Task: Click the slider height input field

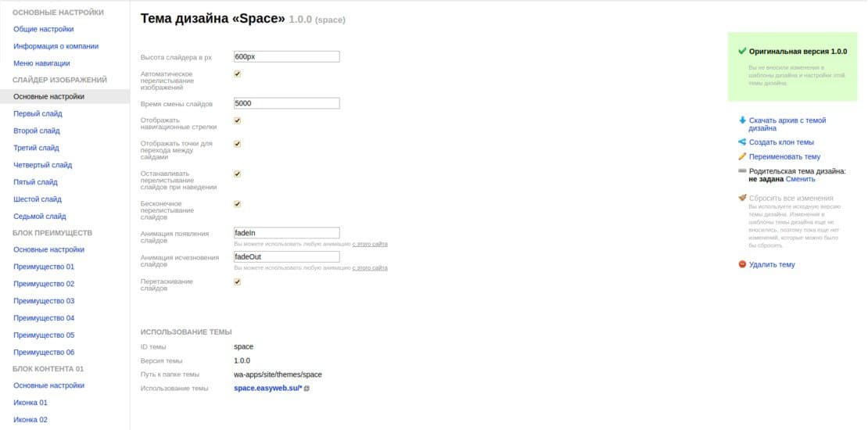Action: [x=287, y=56]
